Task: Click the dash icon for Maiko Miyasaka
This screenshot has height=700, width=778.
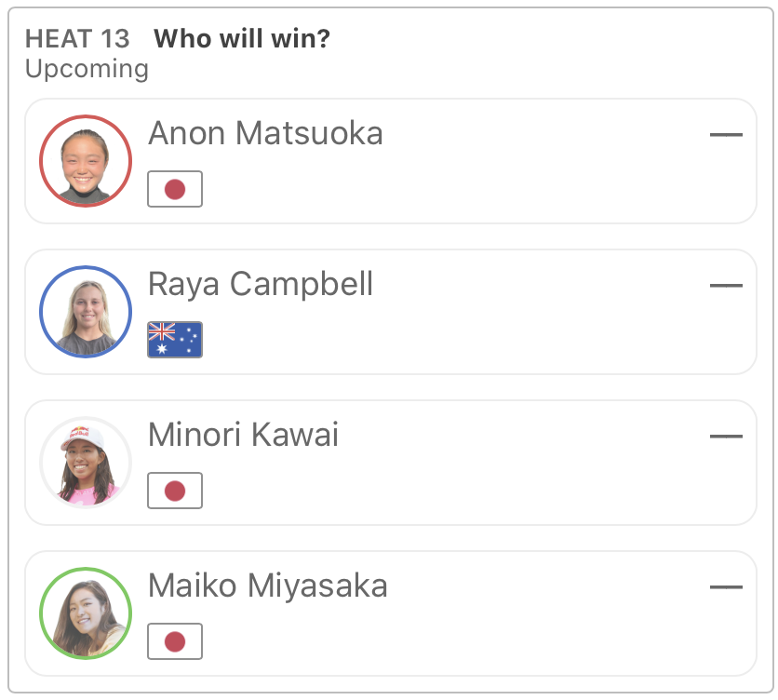Action: [726, 587]
